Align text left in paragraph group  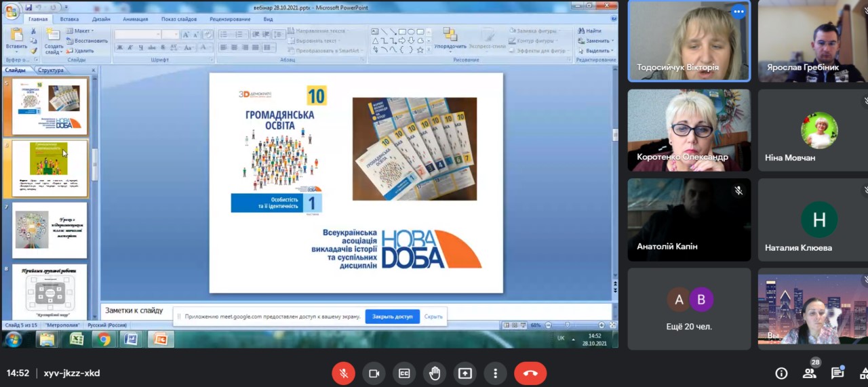(x=223, y=47)
